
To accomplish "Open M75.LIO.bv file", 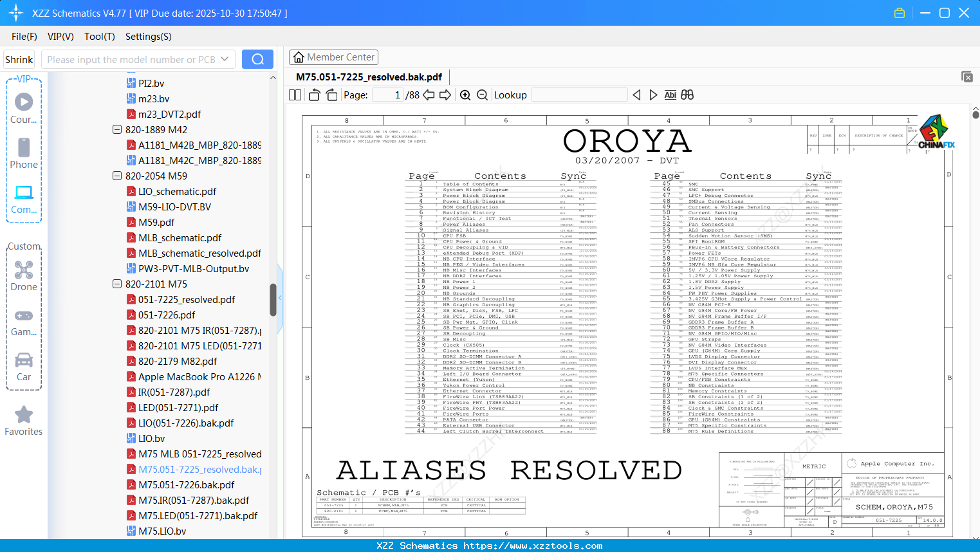I will [156, 531].
